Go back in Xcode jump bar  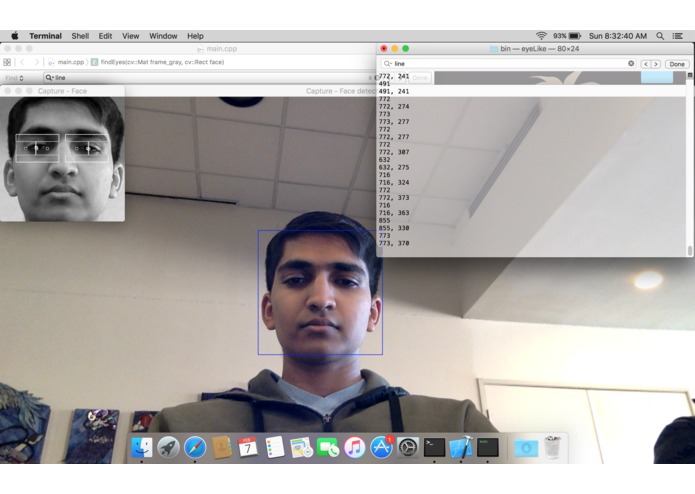tap(23, 62)
